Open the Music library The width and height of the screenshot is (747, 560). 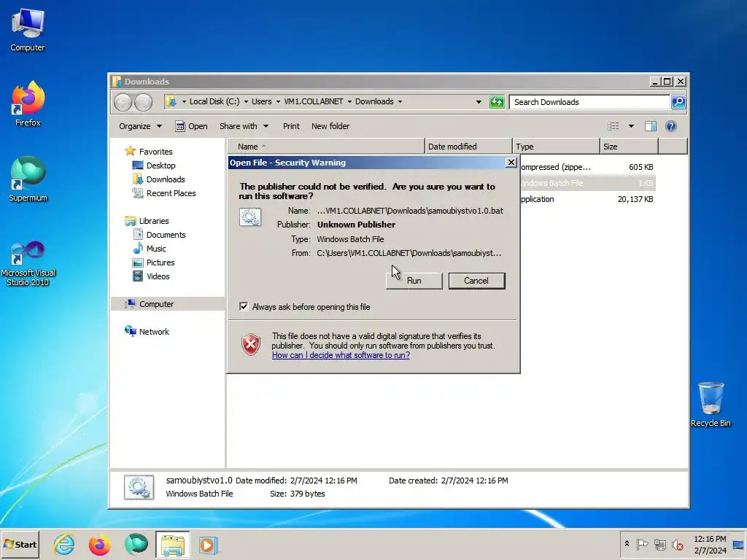(x=156, y=249)
